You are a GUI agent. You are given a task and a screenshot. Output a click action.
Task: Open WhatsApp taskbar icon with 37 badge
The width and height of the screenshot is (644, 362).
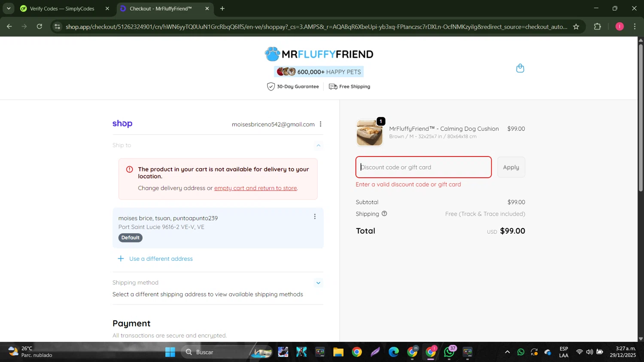click(x=450, y=352)
